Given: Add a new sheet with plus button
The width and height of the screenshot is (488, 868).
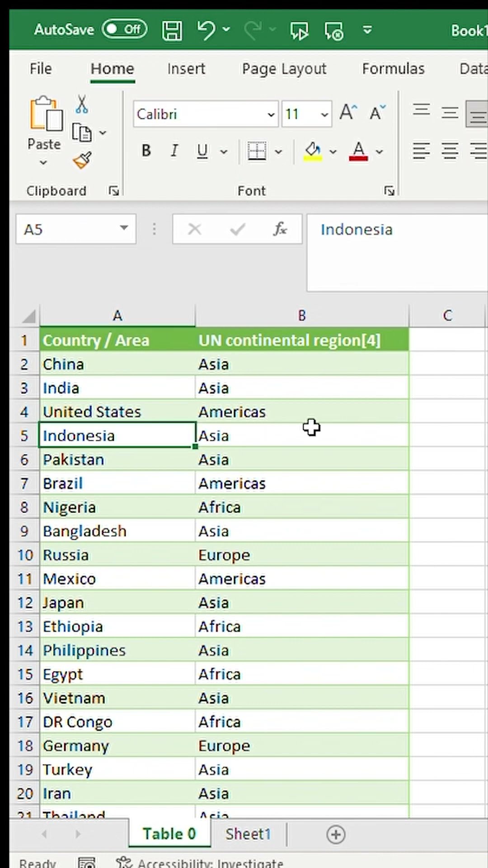Looking at the screenshot, I should (x=336, y=835).
